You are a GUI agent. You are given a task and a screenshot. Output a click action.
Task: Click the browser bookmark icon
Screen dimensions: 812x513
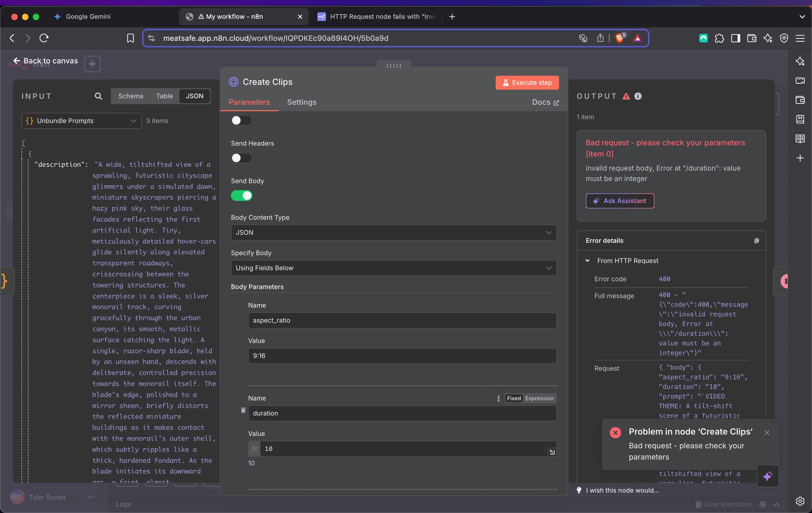(130, 38)
